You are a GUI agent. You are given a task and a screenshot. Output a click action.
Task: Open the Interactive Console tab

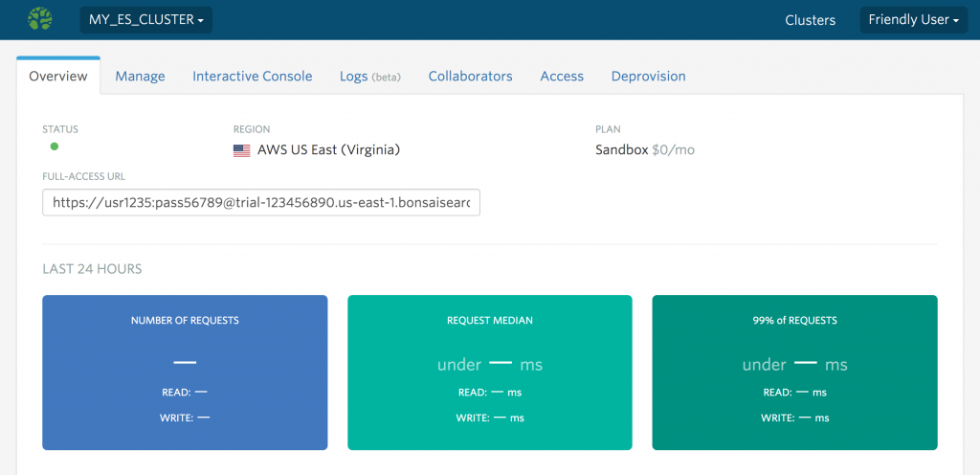(x=252, y=77)
